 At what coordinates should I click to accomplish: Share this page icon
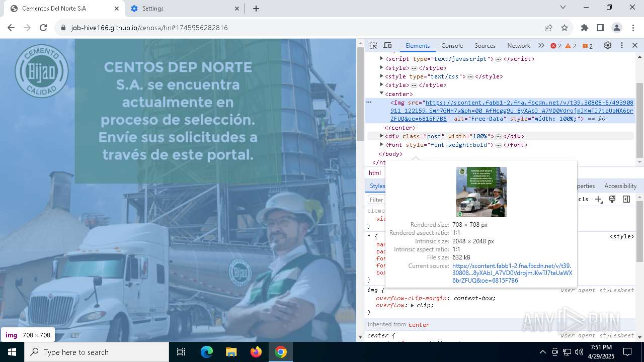click(x=548, y=28)
